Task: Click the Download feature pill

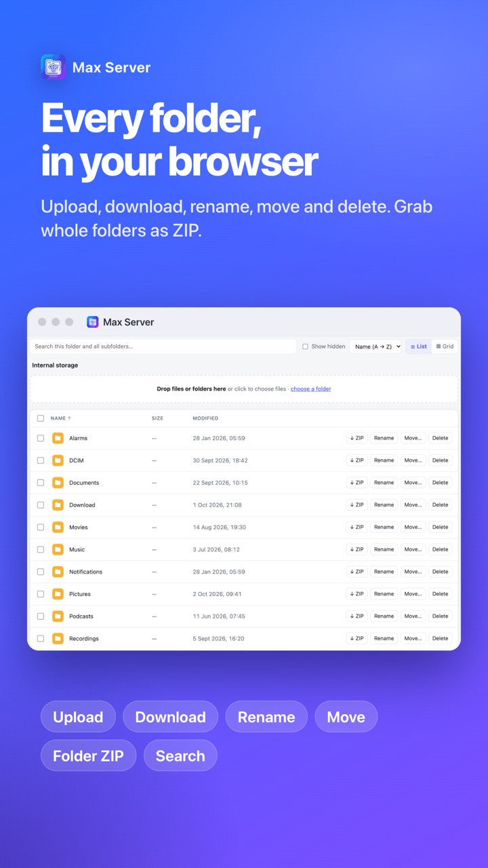Action: (170, 717)
